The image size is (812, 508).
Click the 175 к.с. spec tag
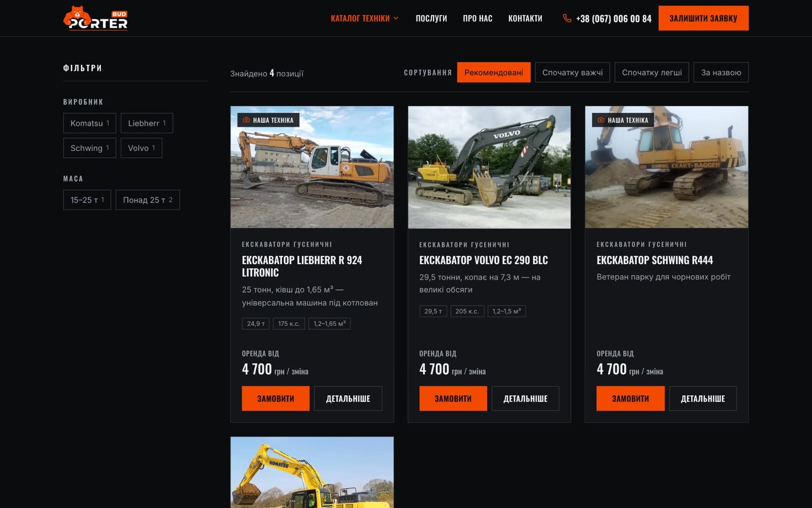[289, 324]
